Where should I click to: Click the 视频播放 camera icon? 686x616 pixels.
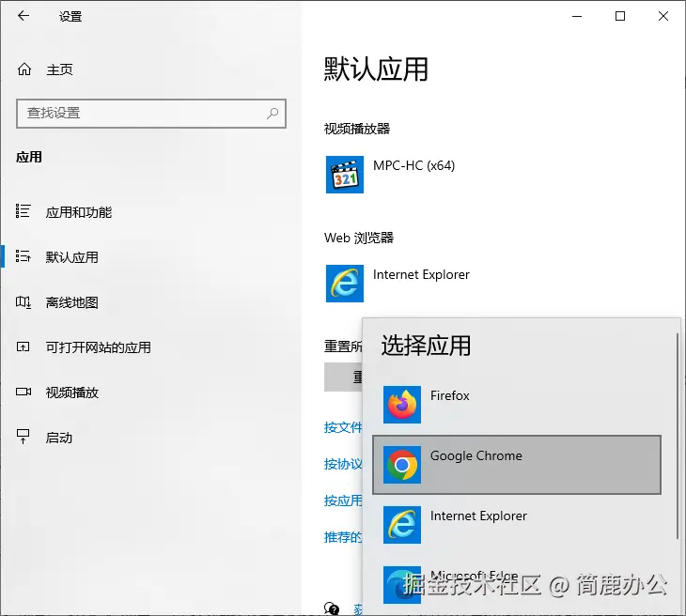23,392
